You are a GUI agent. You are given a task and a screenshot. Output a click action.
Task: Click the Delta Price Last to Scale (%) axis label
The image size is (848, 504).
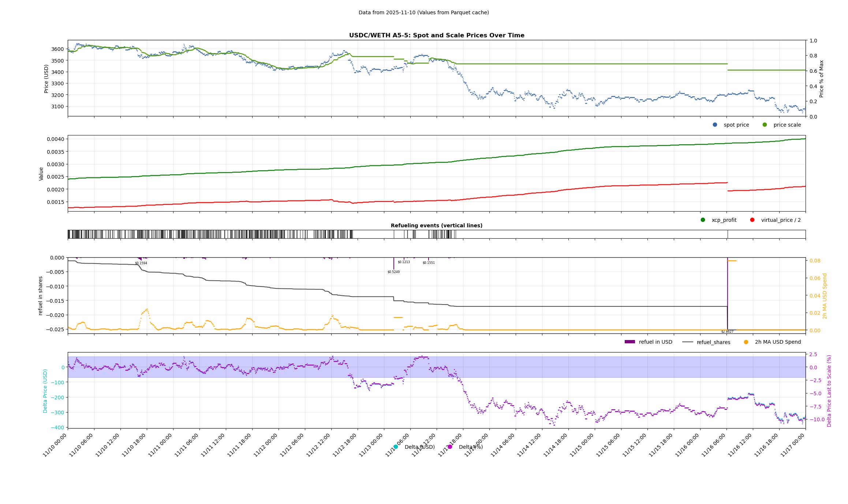829,391
